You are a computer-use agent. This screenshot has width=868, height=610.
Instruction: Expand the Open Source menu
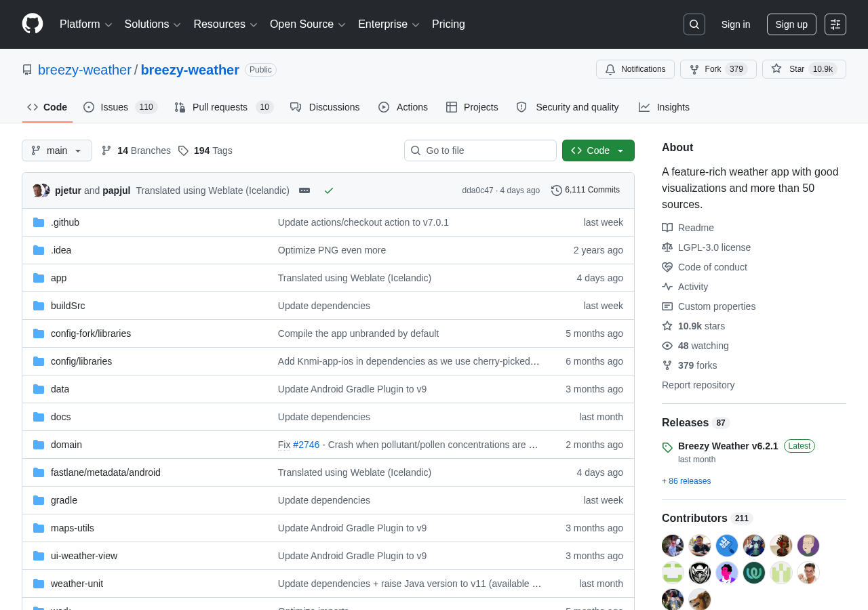tap(308, 24)
